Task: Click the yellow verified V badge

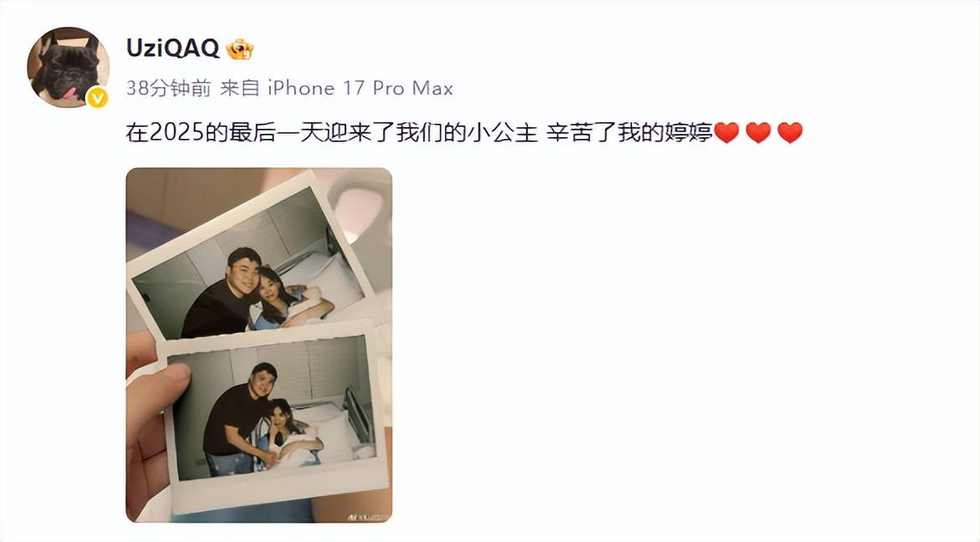Action: [98, 98]
